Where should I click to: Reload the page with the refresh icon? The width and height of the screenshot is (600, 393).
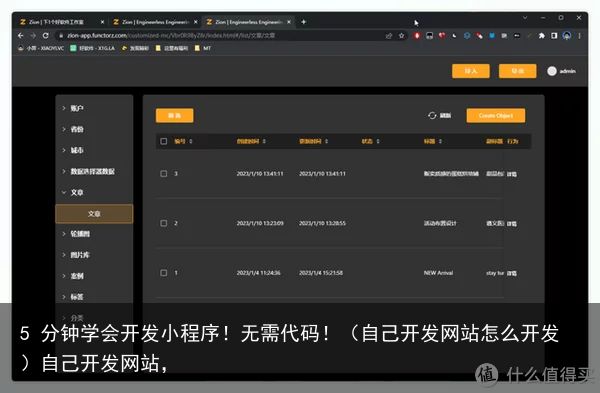point(46,36)
